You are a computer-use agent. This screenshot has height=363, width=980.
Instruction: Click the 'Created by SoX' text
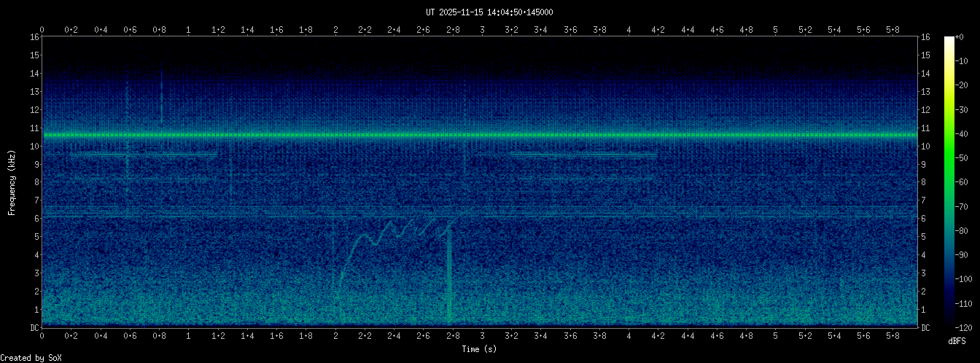coord(31,357)
